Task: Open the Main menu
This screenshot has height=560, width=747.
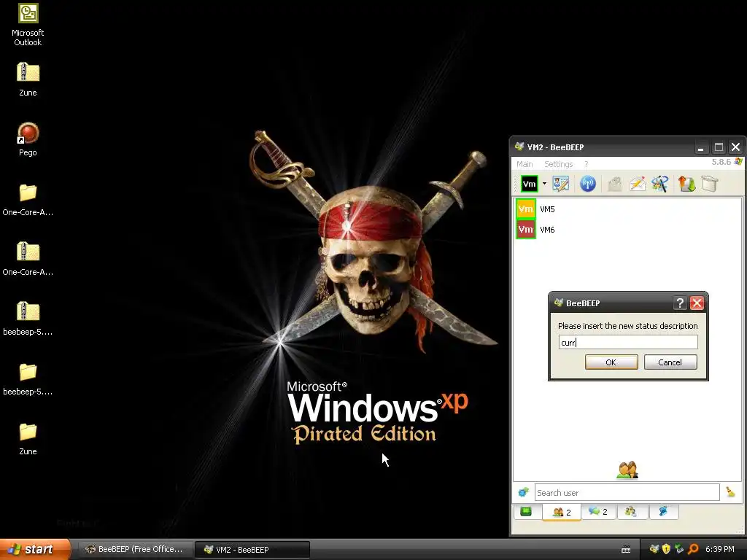Action: pyautogui.click(x=525, y=164)
